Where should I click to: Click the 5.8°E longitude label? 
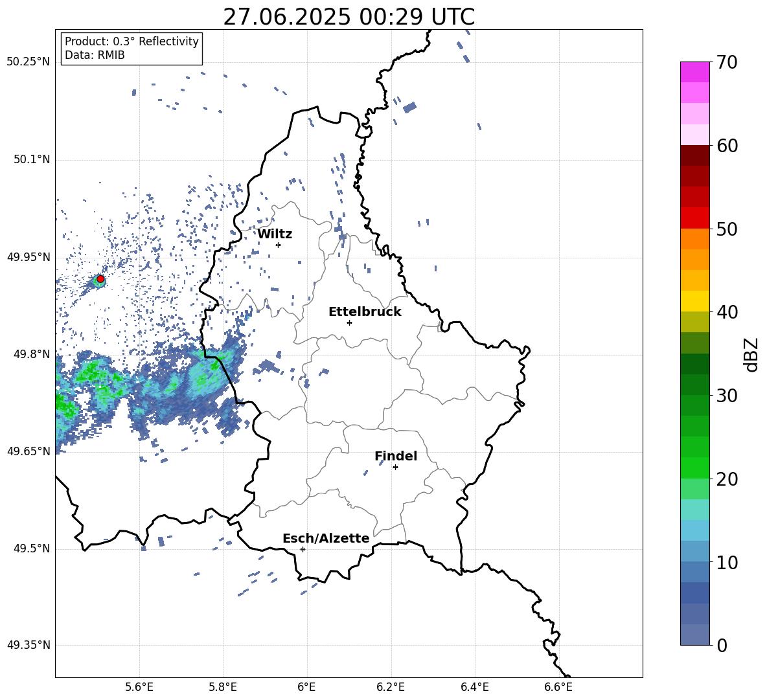(x=223, y=687)
